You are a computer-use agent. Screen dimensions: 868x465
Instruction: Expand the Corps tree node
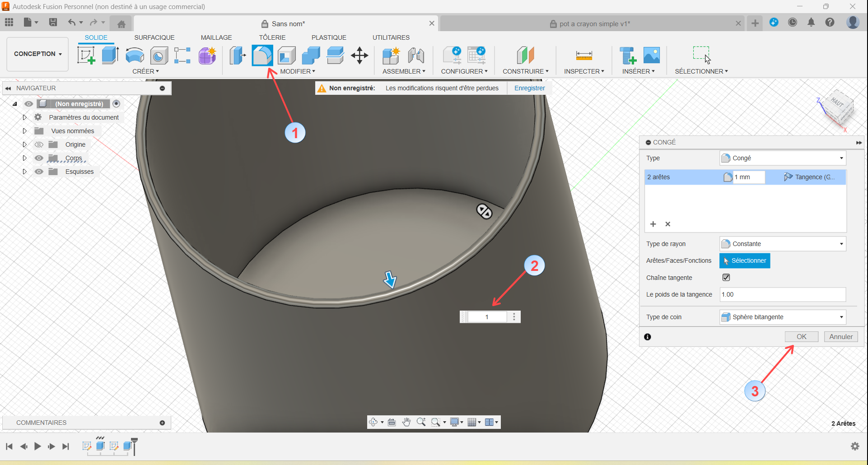pos(25,158)
